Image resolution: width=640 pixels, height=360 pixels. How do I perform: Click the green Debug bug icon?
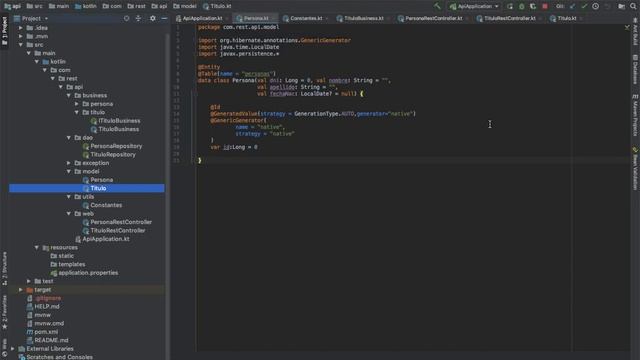(521, 6)
